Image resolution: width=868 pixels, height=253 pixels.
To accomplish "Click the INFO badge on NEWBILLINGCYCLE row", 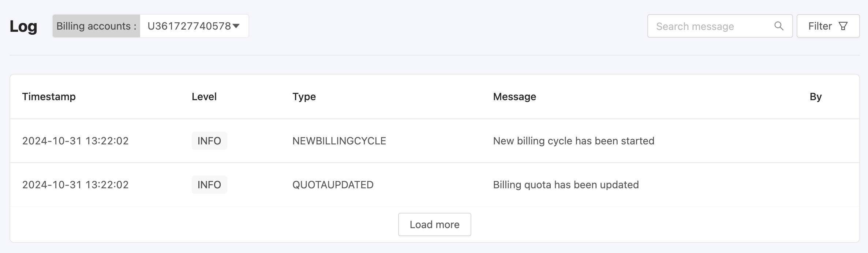I will tap(209, 141).
